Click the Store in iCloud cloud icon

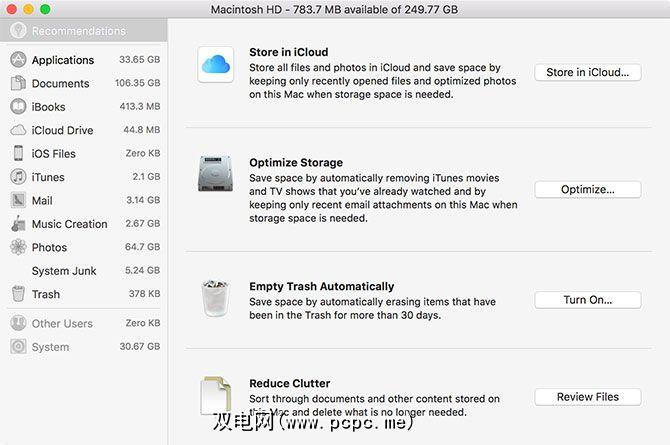tap(216, 65)
